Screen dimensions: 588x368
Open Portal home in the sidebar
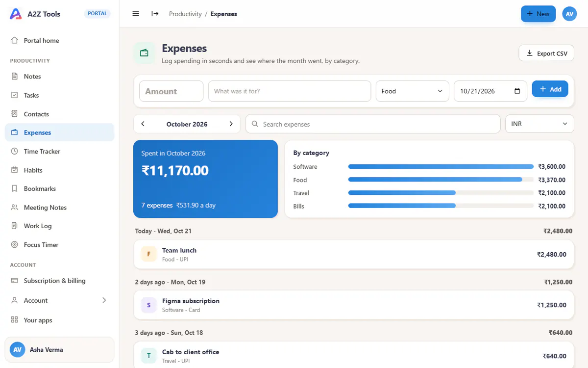(59, 41)
